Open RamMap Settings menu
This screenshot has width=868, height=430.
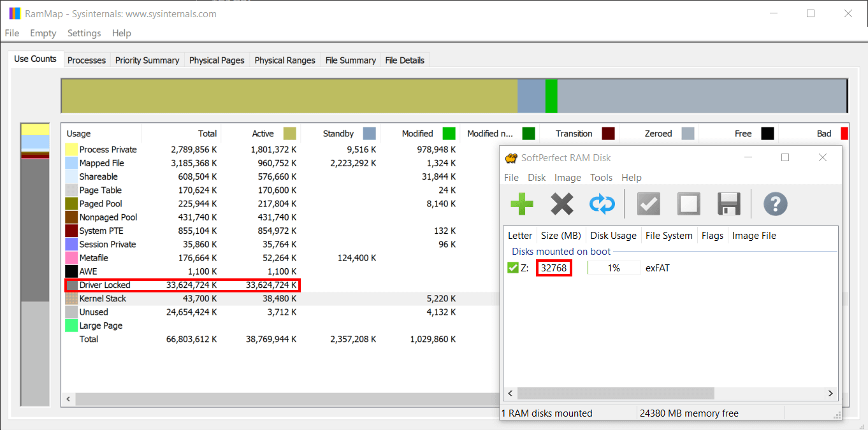click(x=84, y=33)
